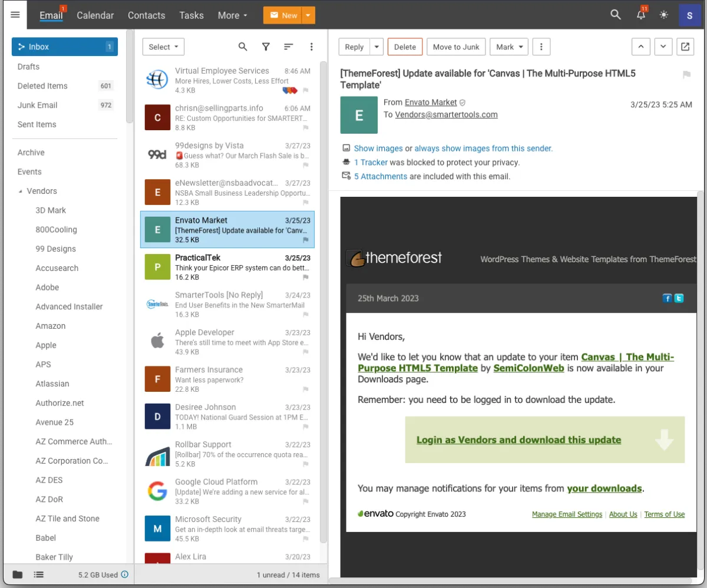
Task: Click ThemeForest Twitter icon in email
Action: pos(679,298)
